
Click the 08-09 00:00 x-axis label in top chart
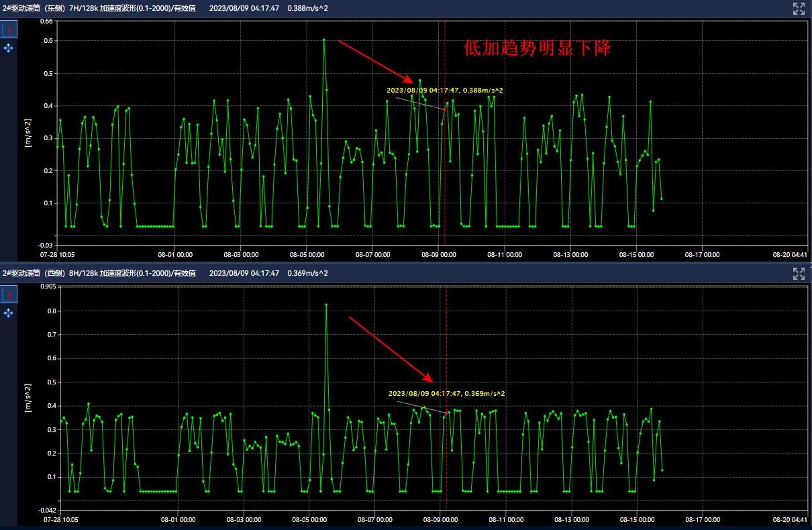(439, 255)
